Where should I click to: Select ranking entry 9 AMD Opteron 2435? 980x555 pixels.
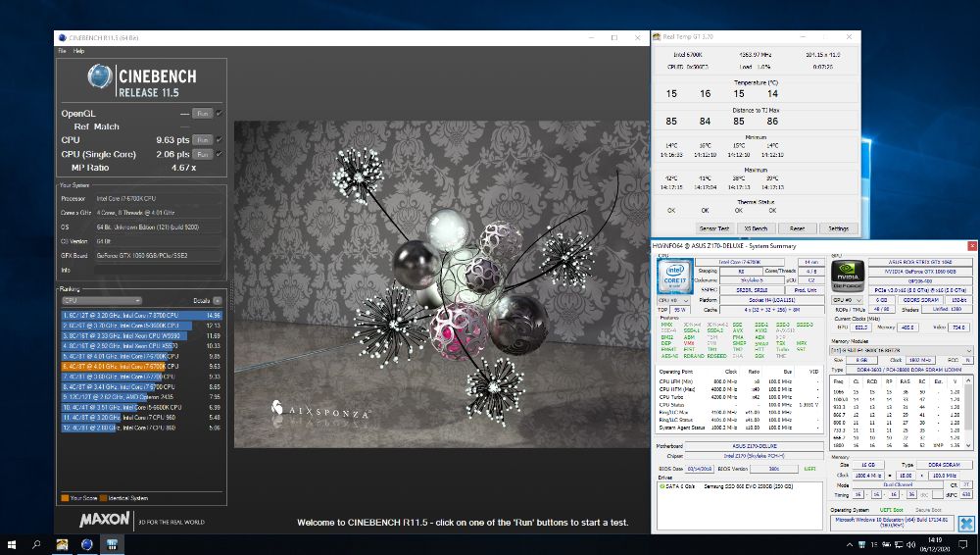141,397
